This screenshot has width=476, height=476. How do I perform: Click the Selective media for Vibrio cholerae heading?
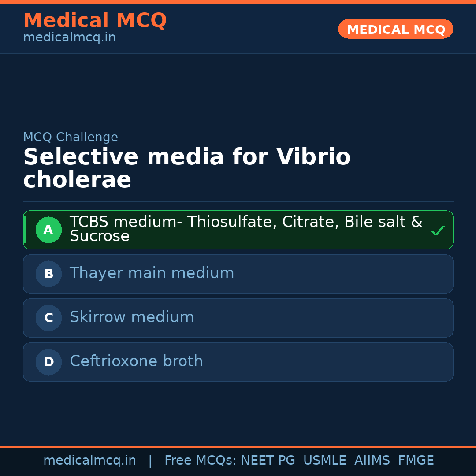(x=186, y=168)
